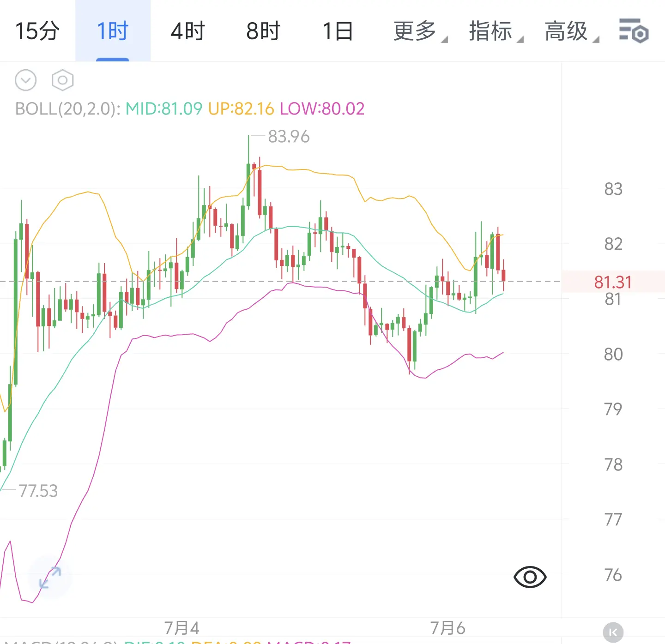Click the 83.96 high price marker
This screenshot has height=644, width=665.
[x=289, y=137]
